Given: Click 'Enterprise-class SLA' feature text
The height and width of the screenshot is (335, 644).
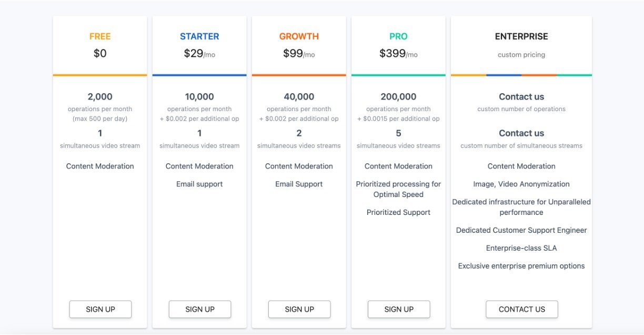Looking at the screenshot, I should [x=521, y=248].
